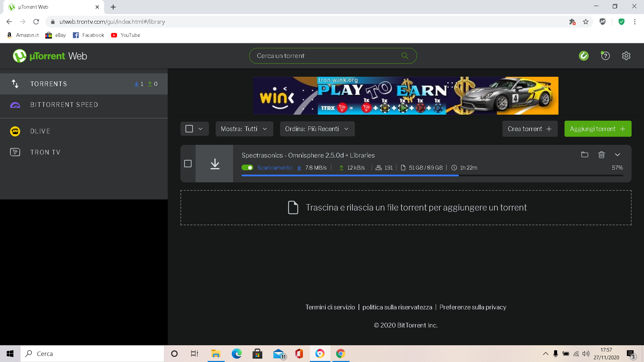Click the Aggiungi torrent button

pyautogui.click(x=598, y=129)
